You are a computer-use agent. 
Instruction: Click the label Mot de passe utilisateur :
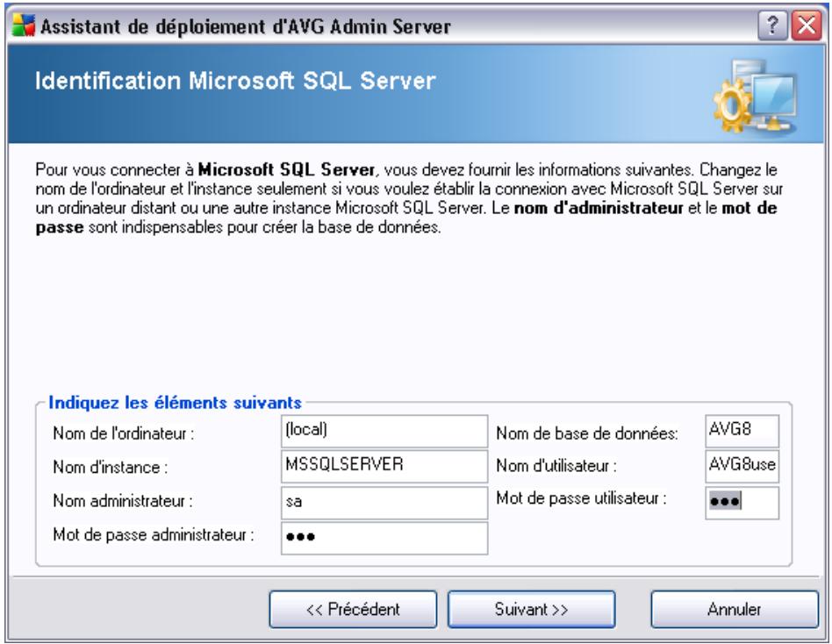point(582,498)
